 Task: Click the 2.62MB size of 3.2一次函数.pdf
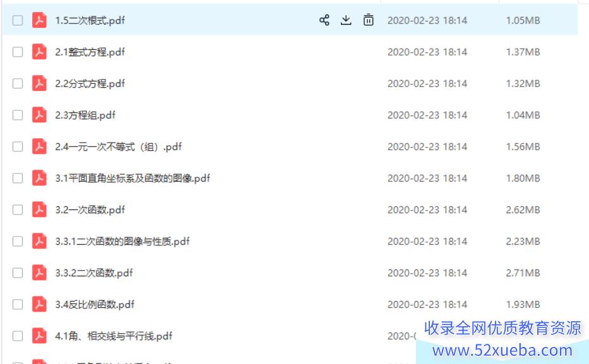pos(523,209)
